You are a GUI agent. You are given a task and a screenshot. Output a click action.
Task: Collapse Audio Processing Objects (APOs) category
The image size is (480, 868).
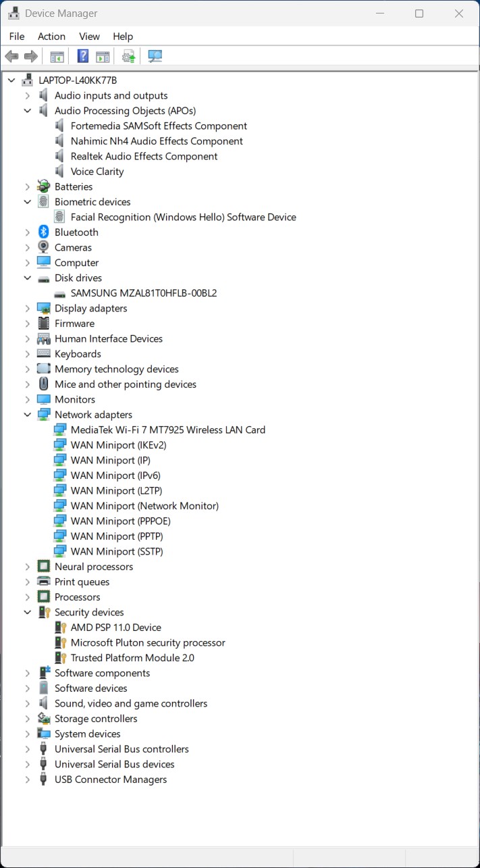(x=28, y=111)
